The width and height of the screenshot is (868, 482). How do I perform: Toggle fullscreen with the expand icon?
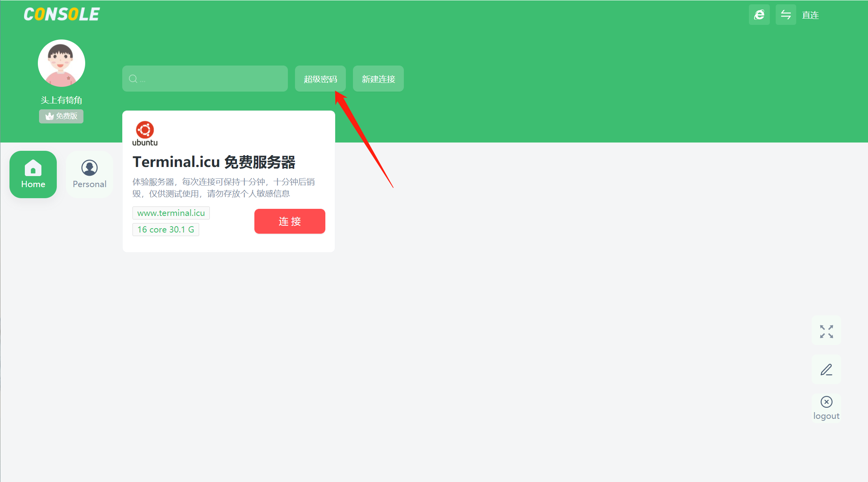pos(826,331)
